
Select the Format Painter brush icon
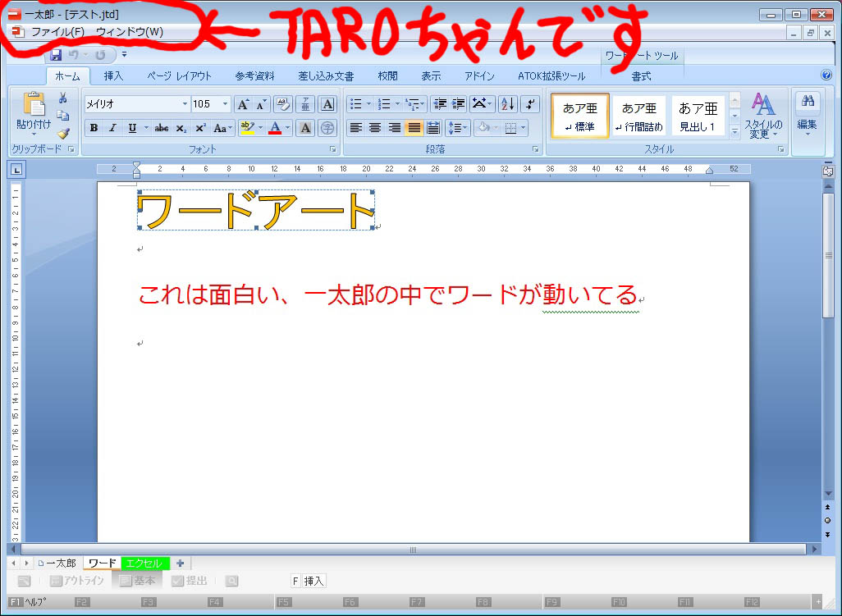click(63, 133)
